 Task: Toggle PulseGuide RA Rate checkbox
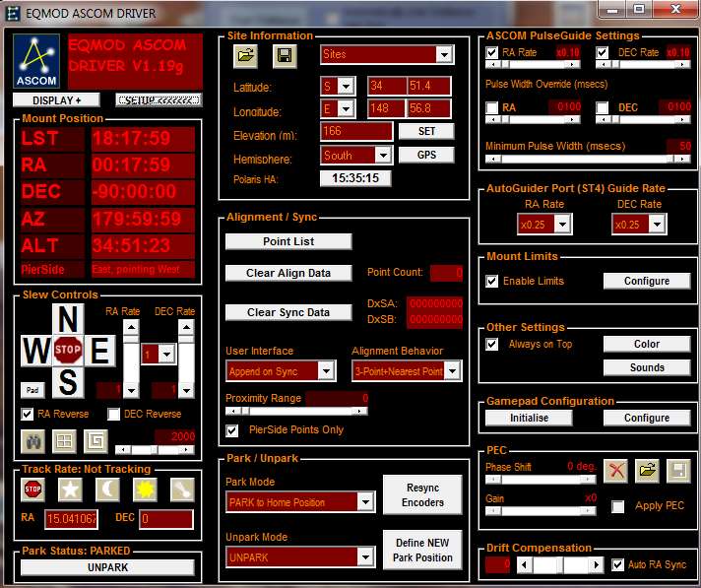click(x=491, y=53)
